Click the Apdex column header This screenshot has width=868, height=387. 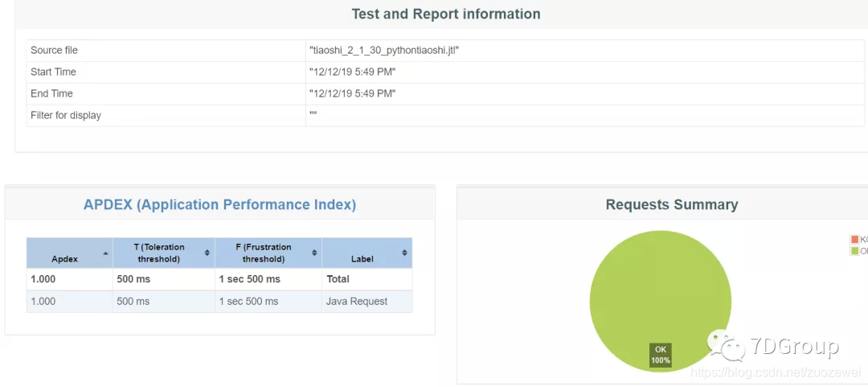point(69,253)
